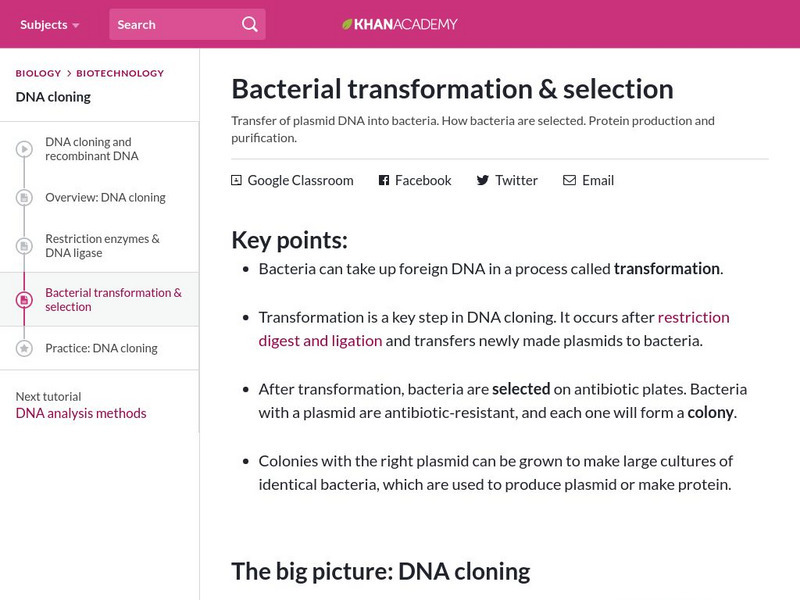The width and height of the screenshot is (800, 600).
Task: Click the document icon for Restriction enzymes & DNA ligase
Action: coord(24,245)
